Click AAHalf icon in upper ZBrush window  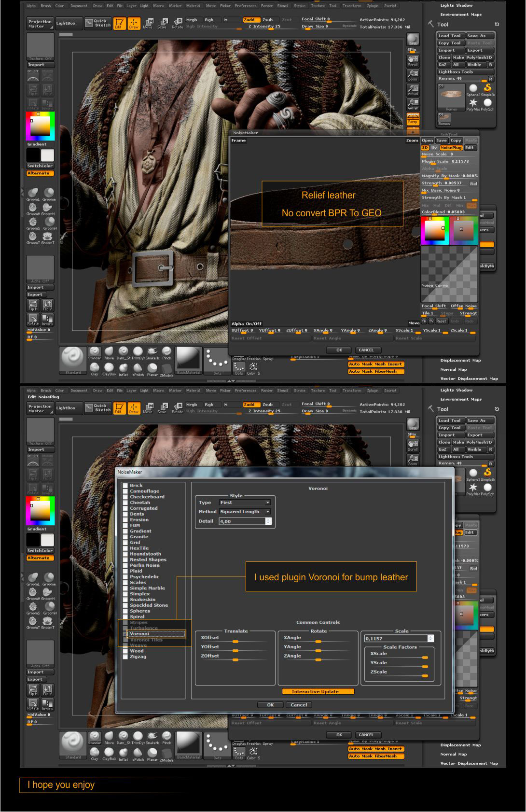(x=413, y=104)
